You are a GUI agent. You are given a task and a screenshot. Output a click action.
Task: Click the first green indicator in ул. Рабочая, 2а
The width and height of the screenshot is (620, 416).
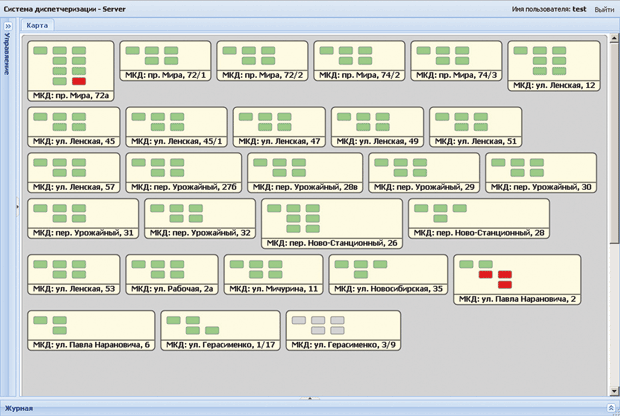(x=138, y=264)
